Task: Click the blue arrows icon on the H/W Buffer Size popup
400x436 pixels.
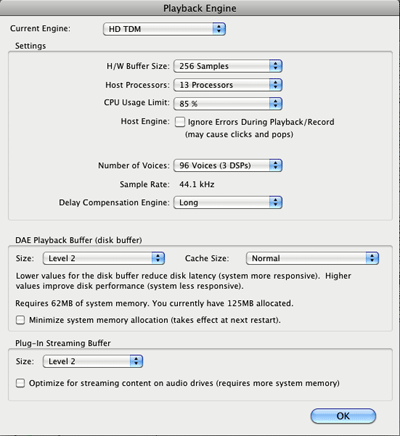Action: coord(276,66)
